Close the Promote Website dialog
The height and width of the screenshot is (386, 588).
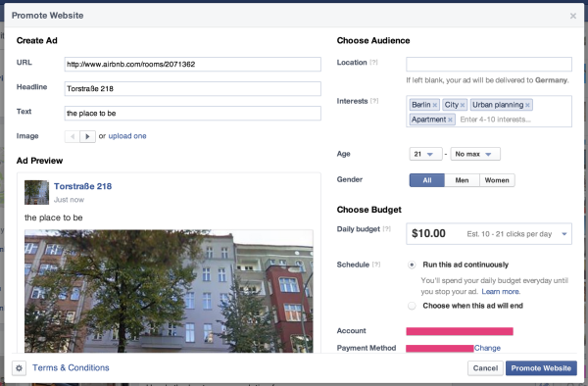point(573,16)
